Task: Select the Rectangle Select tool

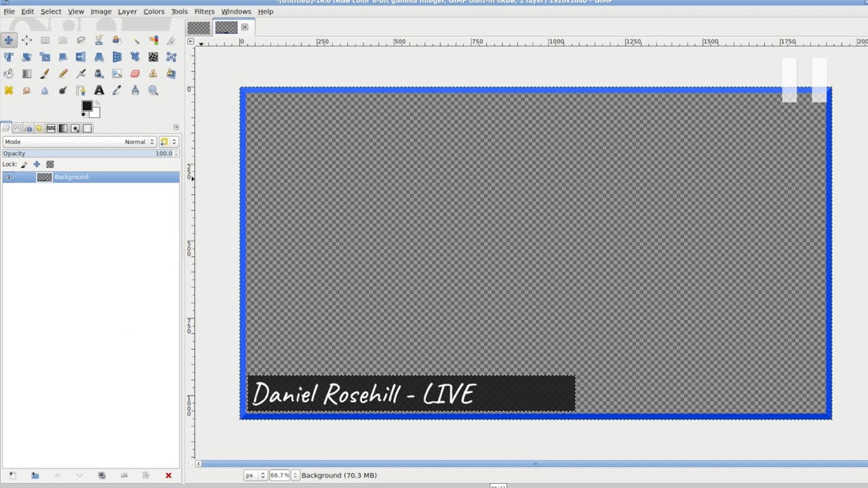Action: 45,40
